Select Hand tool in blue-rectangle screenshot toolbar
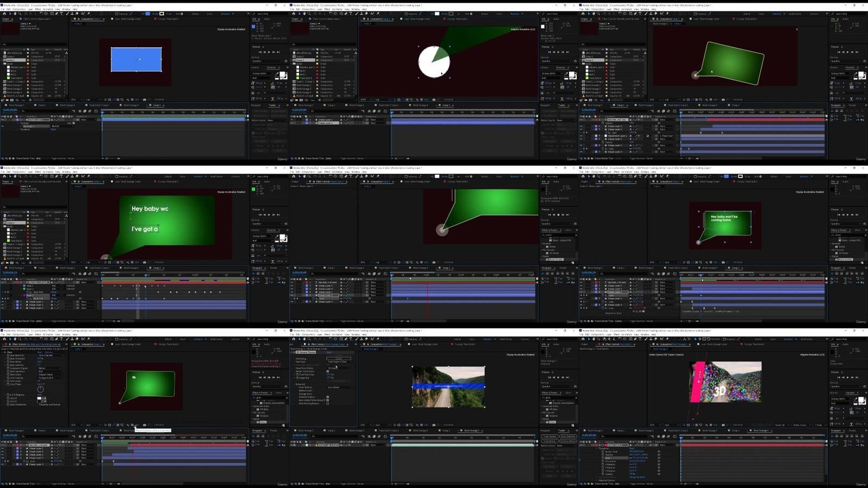 [x=15, y=14]
